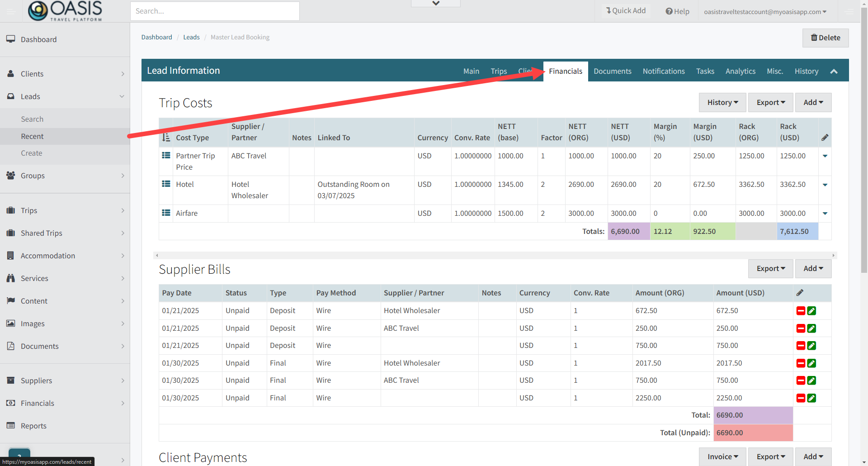868x466 pixels.
Task: Edit the 2017.50 Hotel Wholesaler final bill
Action: pos(812,363)
